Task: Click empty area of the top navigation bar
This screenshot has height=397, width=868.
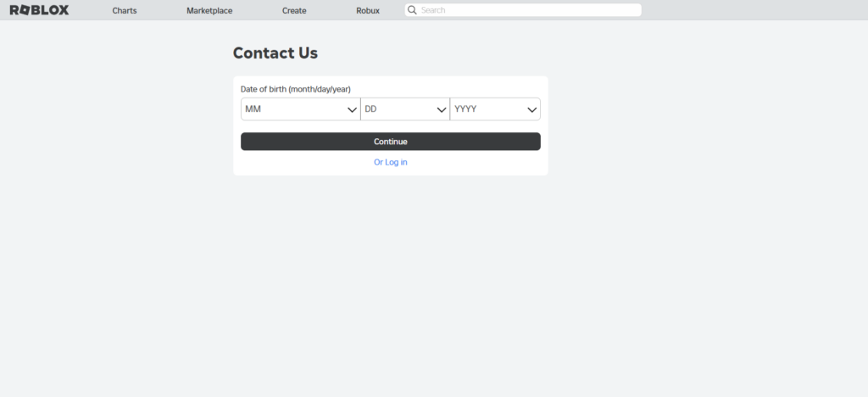Action: click(x=746, y=10)
